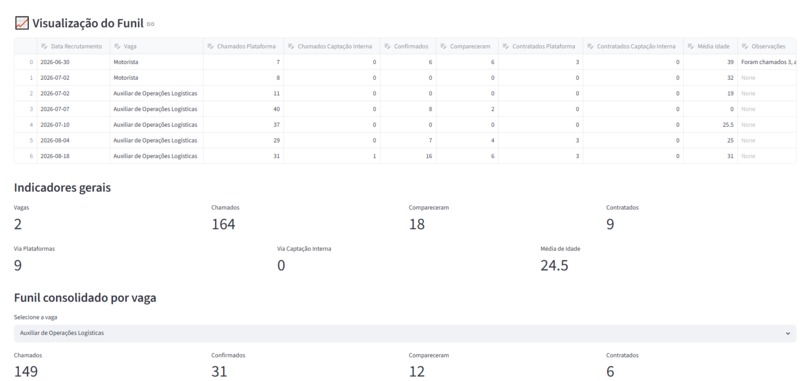The image size is (806, 381).
Task: Select table row index 3
Action: [26, 109]
